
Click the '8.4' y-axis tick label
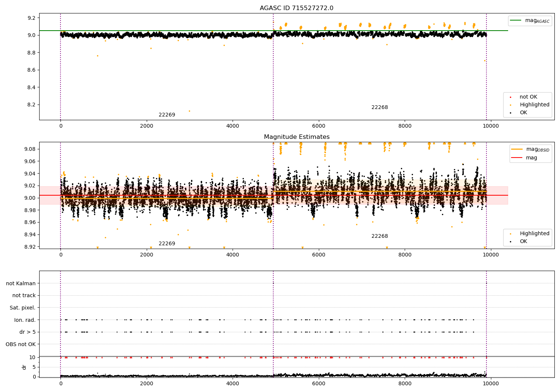[31, 87]
